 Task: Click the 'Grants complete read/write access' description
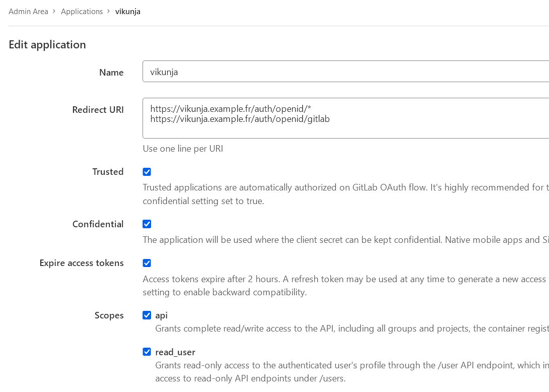click(x=352, y=329)
